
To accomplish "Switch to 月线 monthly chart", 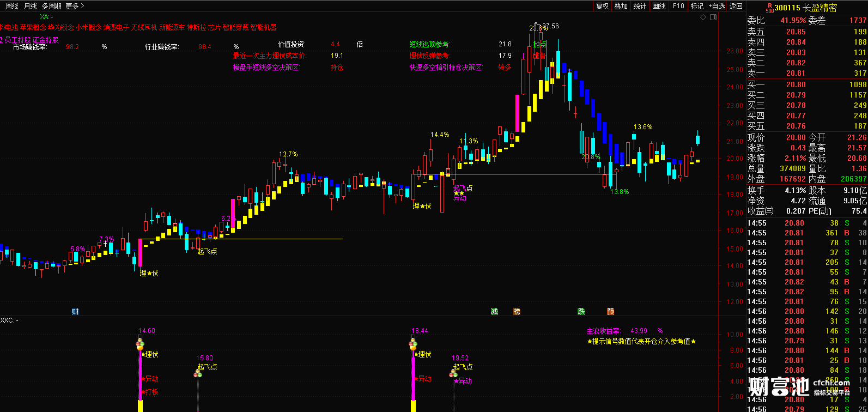I will pyautogui.click(x=31, y=6).
